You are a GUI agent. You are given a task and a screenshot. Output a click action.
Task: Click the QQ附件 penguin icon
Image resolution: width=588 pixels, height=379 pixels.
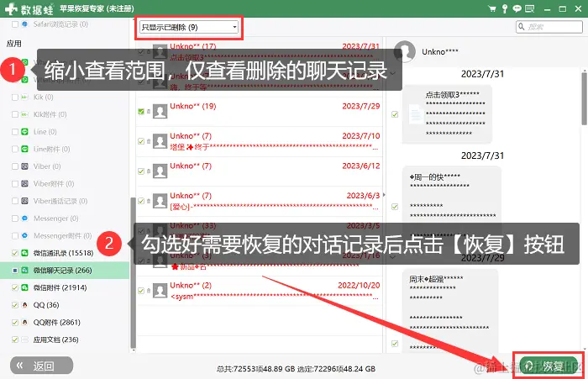pyautogui.click(x=24, y=323)
